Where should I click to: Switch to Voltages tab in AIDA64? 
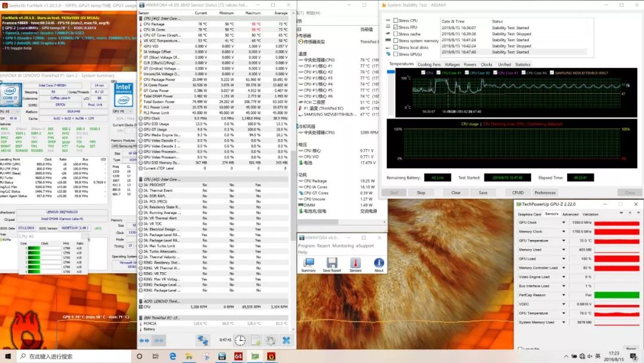(x=452, y=64)
